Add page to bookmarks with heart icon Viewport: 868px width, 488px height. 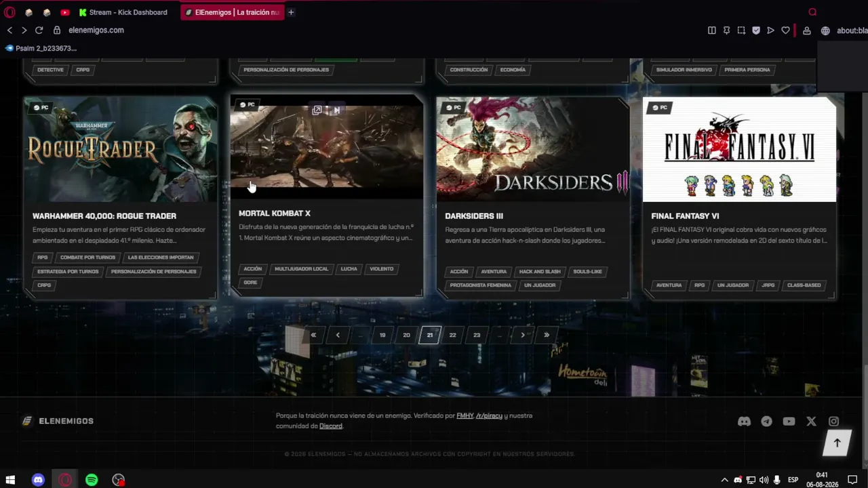tap(785, 30)
